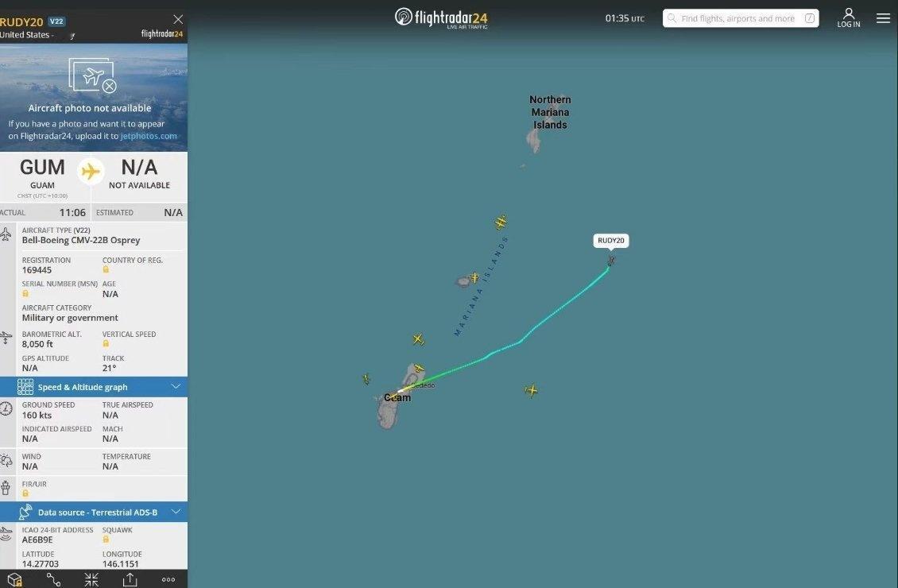Open the 3D view cube icon
Screen dimensions: 898x588
pyautogui.click(x=15, y=579)
